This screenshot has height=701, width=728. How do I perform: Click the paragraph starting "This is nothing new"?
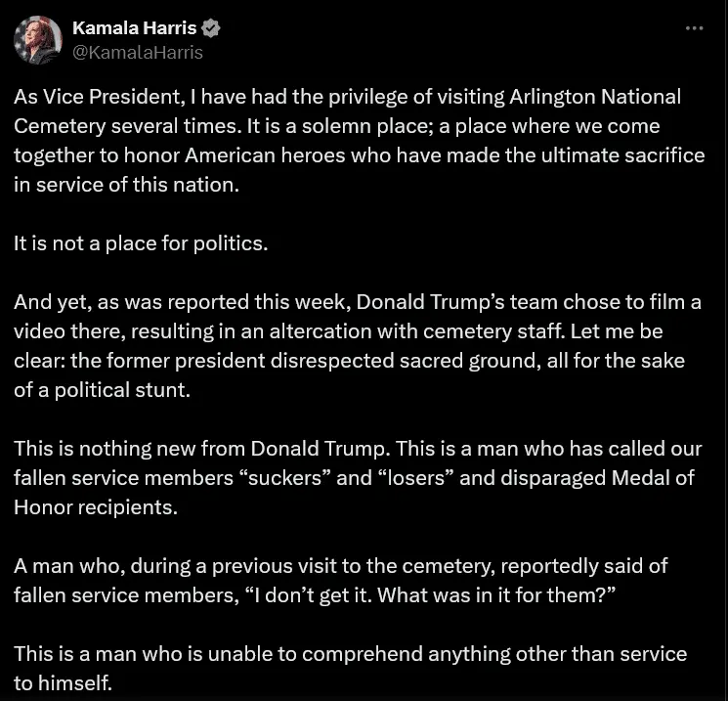358,477
